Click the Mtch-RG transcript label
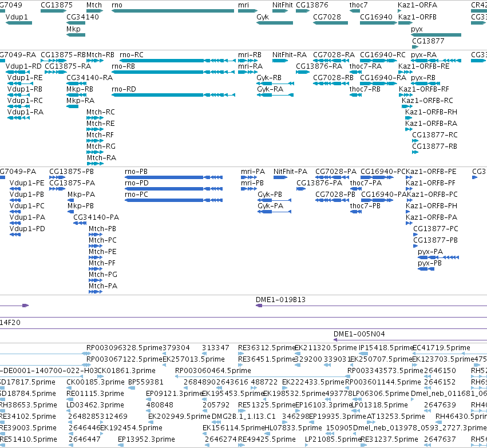Screen dimensions: 487x448 coord(101,146)
